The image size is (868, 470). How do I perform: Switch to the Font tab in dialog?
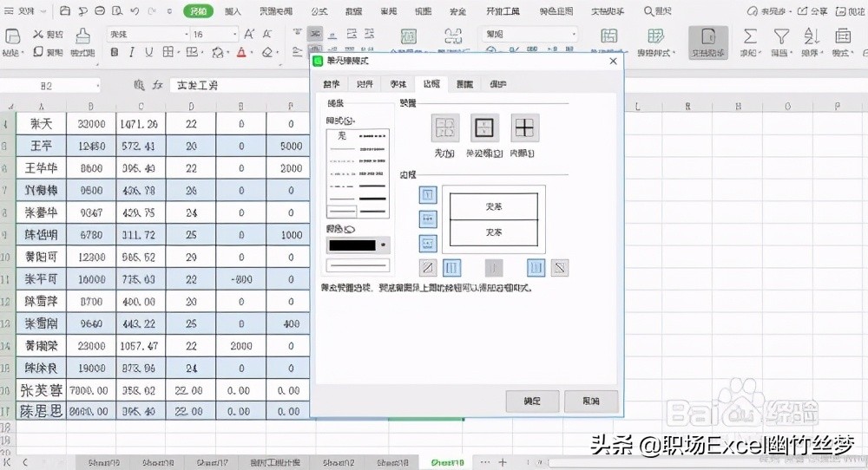point(398,84)
